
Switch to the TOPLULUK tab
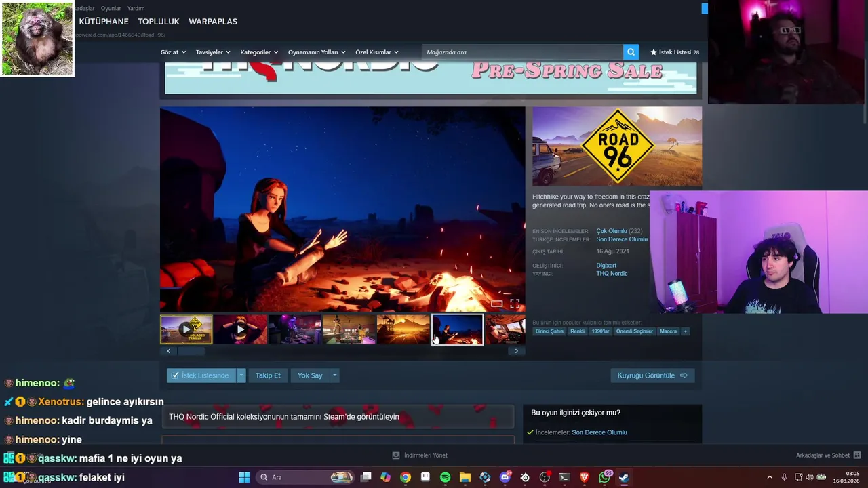[x=158, y=22]
